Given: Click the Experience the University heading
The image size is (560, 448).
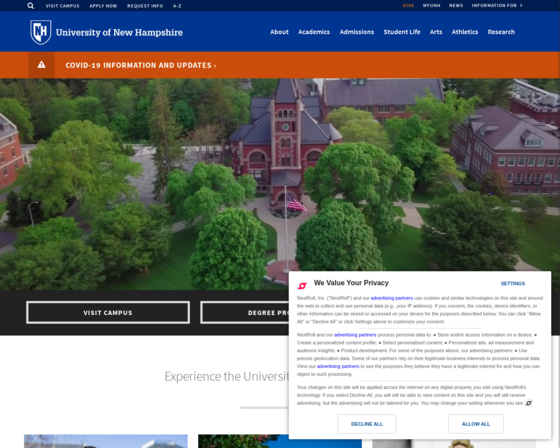Looking at the screenshot, I should (226, 376).
